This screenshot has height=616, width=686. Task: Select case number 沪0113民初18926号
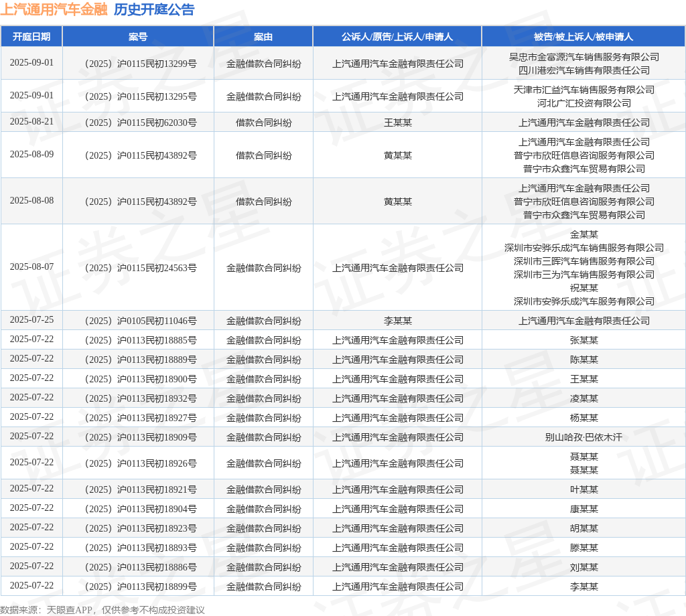pyautogui.click(x=141, y=463)
